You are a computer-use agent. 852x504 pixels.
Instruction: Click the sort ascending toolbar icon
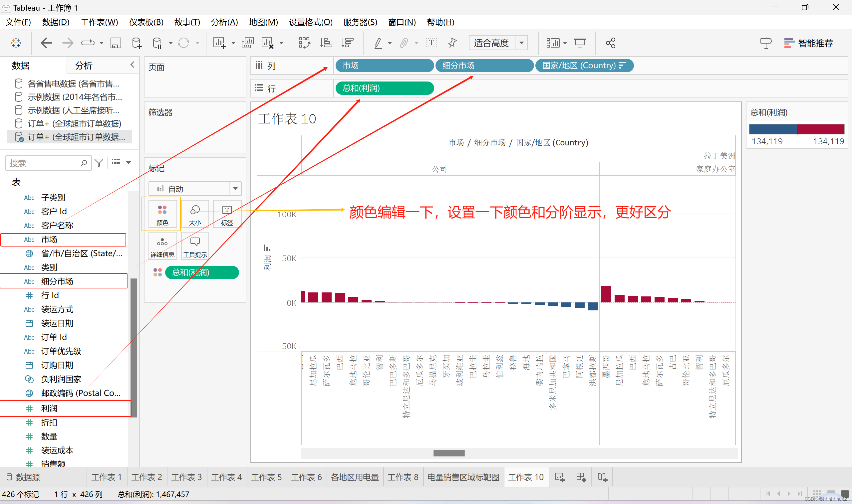[x=326, y=43]
